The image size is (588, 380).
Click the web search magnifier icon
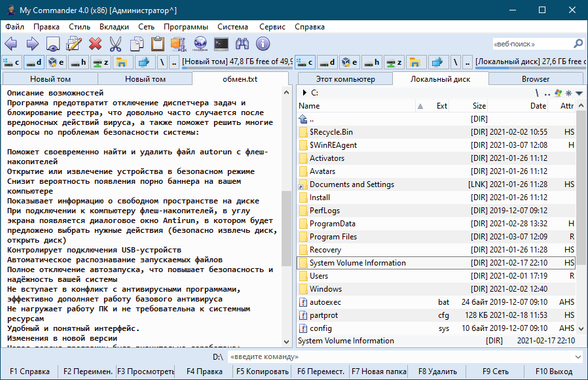[578, 44]
